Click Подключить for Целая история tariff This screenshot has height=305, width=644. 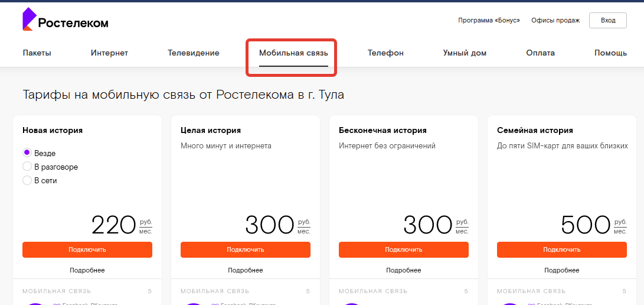246,249
